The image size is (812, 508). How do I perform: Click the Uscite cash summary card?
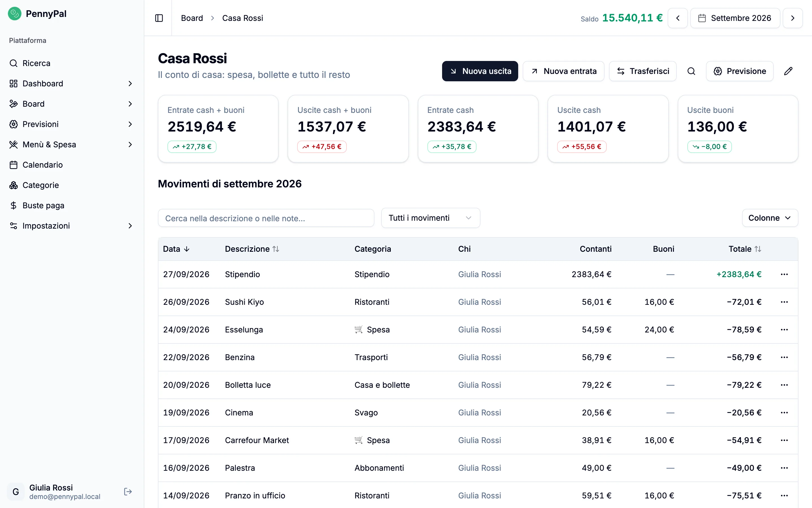click(x=608, y=129)
